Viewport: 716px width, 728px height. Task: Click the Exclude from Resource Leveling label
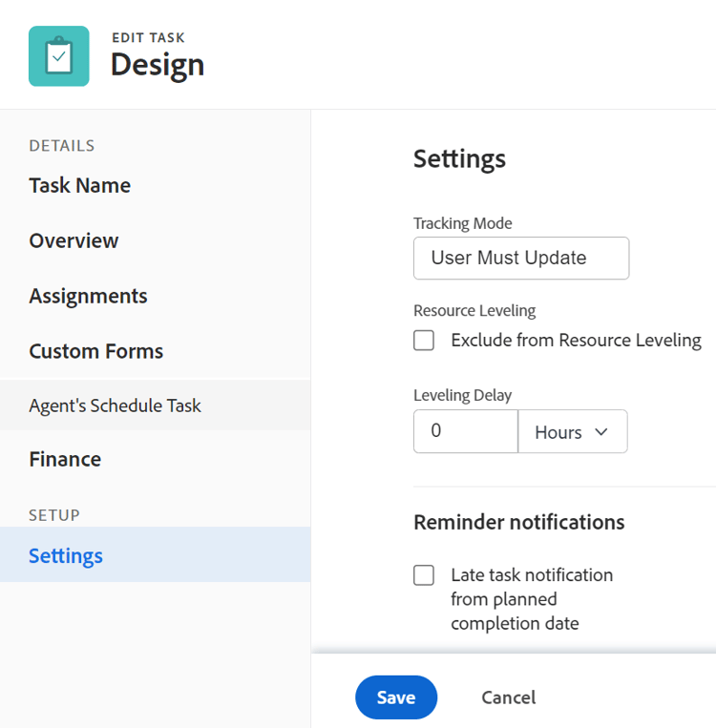(x=577, y=341)
